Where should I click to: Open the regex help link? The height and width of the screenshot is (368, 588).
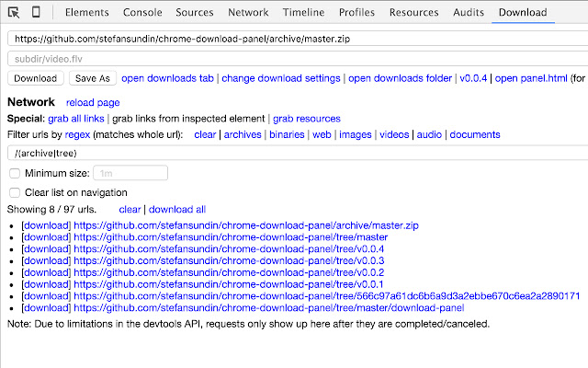click(77, 135)
